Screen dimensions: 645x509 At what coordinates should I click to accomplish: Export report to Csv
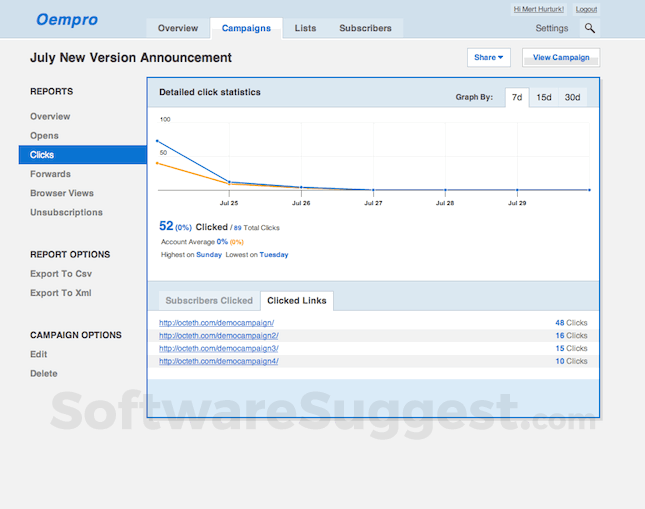(x=61, y=274)
